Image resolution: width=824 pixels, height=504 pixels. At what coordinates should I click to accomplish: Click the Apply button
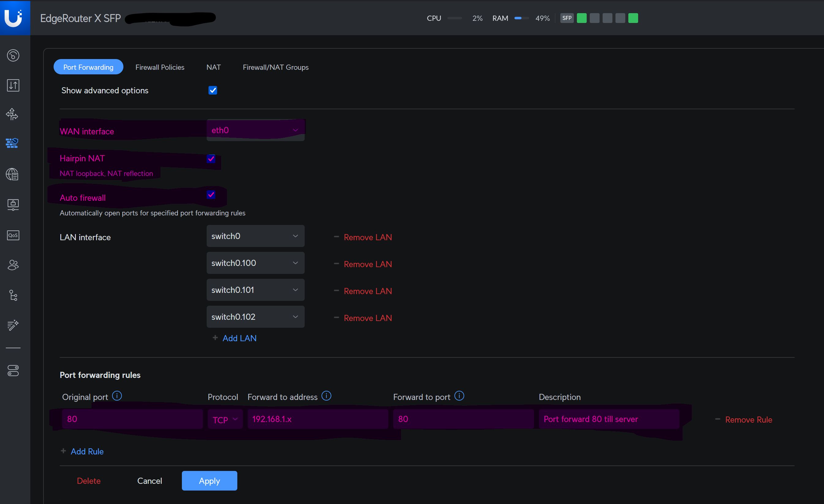[209, 481]
